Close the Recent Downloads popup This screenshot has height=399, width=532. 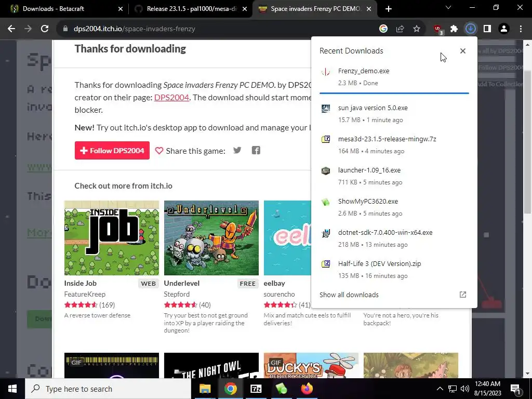tap(463, 51)
